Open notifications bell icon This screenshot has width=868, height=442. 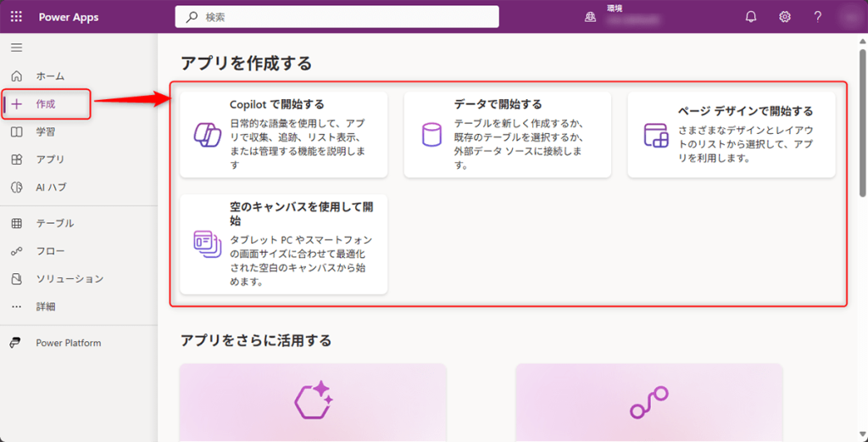pos(751,17)
